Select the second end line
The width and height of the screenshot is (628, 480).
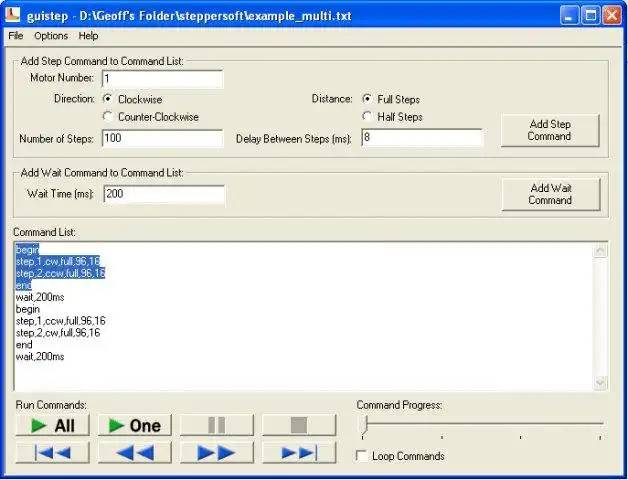tap(24, 345)
